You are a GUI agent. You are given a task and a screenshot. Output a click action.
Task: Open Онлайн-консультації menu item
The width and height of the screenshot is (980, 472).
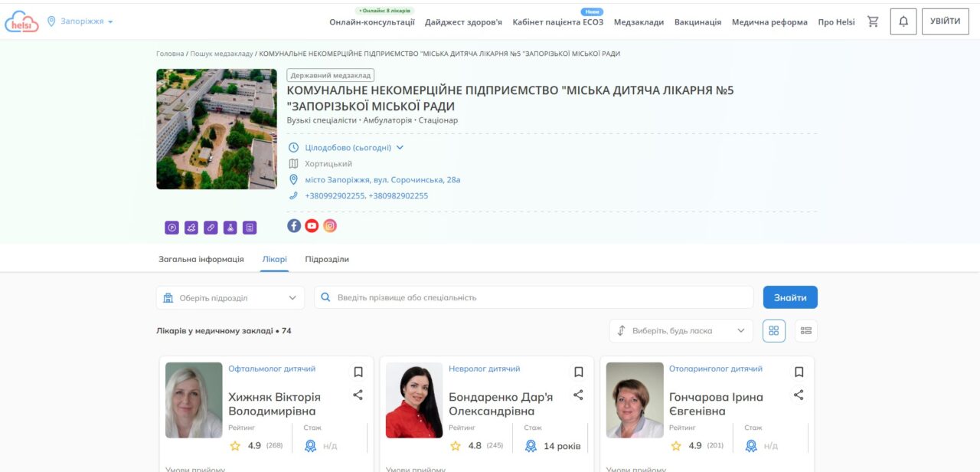click(372, 22)
